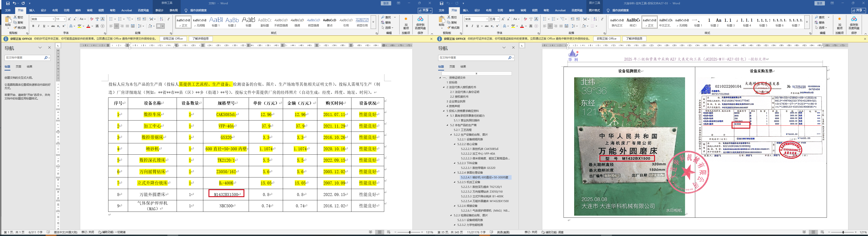Viewport: 868px width, 236px height.
Task: Collapse the 5.2.2.5 机加工设备 heading
Action: click(x=454, y=182)
